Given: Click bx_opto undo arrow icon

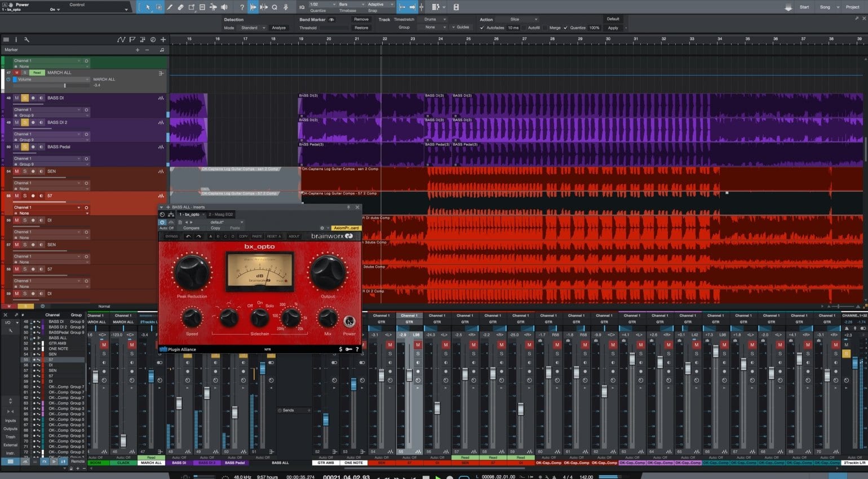Looking at the screenshot, I should (188, 236).
